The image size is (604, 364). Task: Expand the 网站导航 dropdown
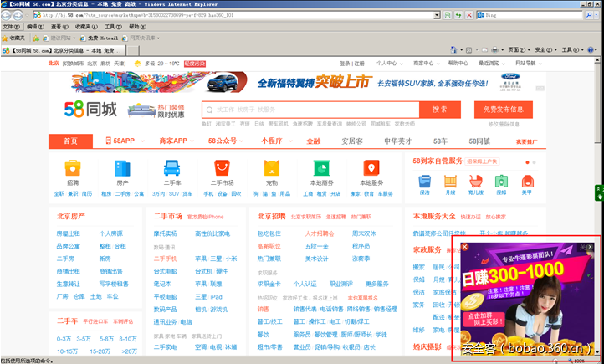[528, 63]
